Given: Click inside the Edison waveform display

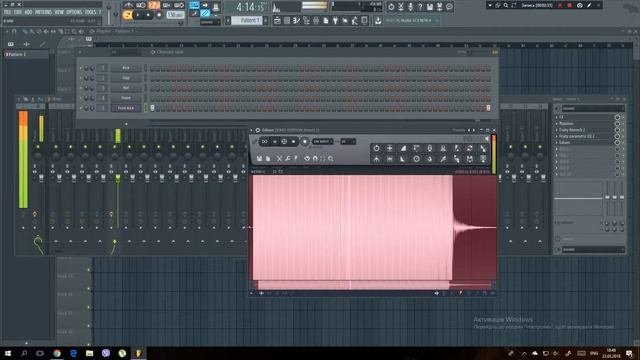Looking at the screenshot, I should (374, 227).
